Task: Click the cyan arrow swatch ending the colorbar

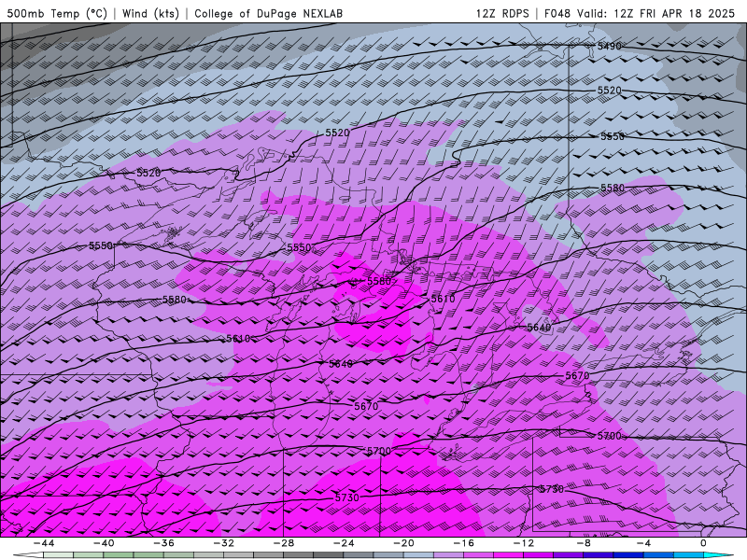Action: click(x=720, y=555)
